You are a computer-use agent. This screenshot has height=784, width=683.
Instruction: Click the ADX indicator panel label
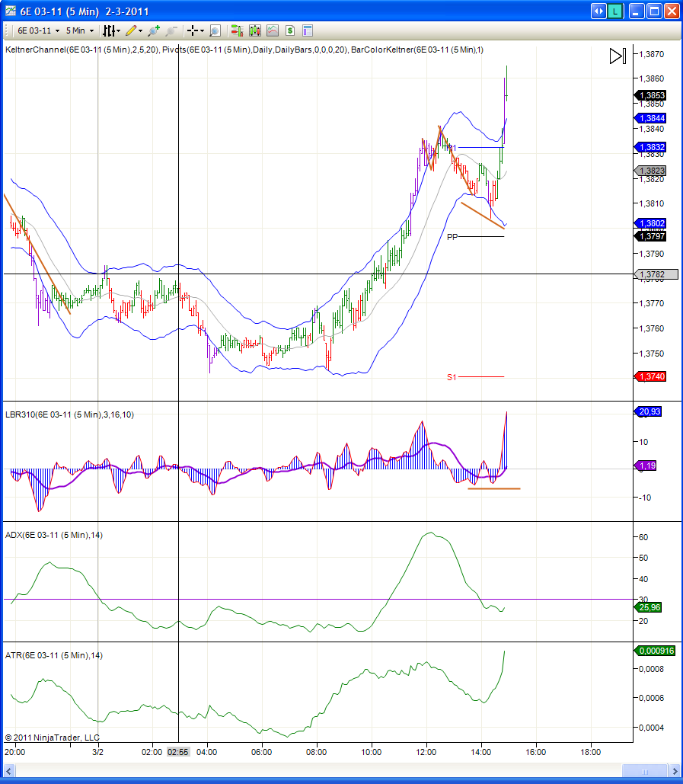54,535
